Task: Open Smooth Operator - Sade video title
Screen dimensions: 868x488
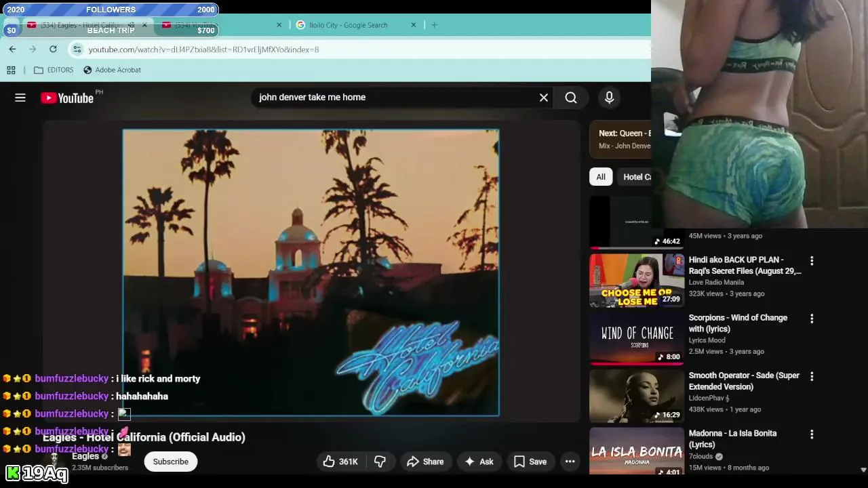Action: (744, 381)
